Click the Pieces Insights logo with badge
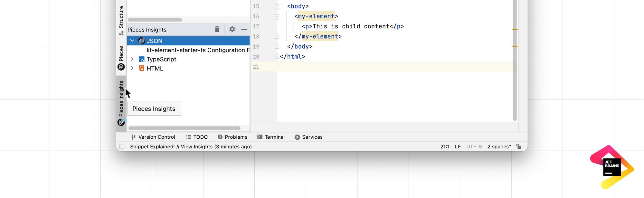The height and width of the screenshot is (198, 644). [x=121, y=122]
